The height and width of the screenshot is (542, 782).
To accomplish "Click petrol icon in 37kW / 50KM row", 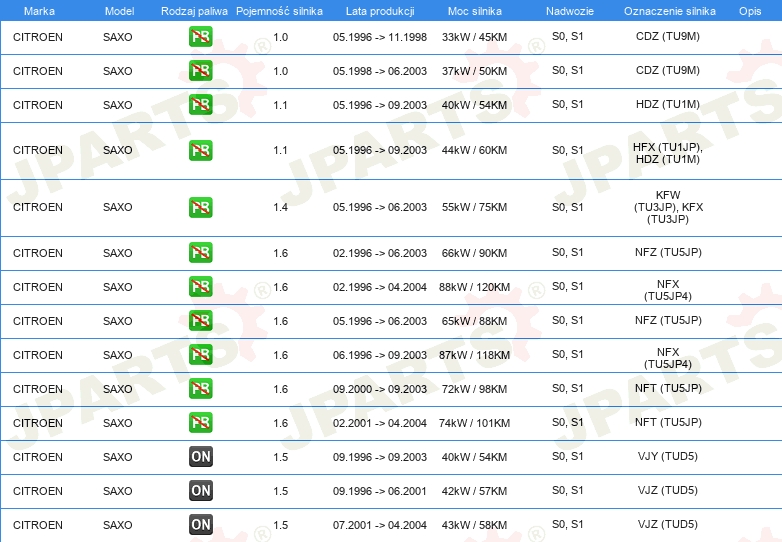I will tap(200, 71).
